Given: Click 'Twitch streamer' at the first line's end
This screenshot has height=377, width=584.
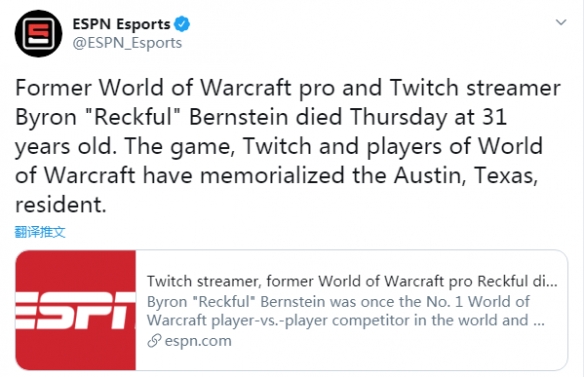Looking at the screenshot, I should [x=475, y=88].
